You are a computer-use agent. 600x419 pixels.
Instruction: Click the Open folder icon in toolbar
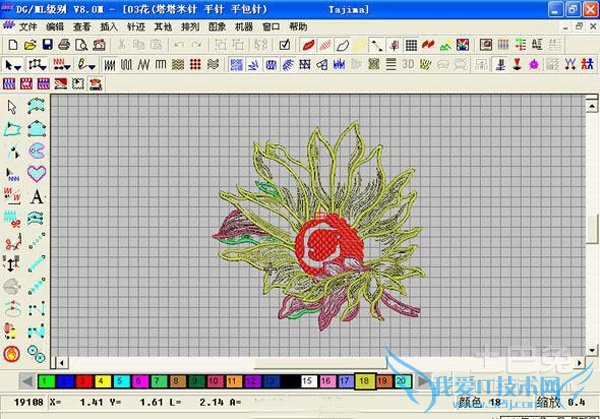29,45
